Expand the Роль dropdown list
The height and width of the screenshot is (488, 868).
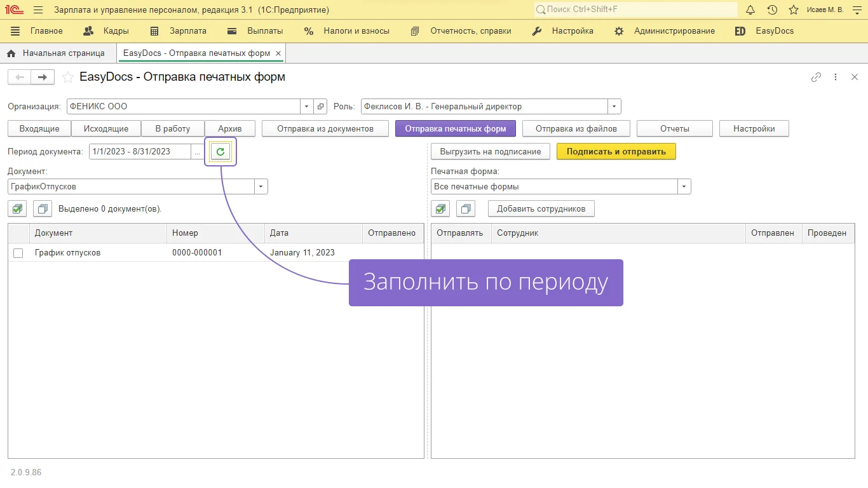614,107
